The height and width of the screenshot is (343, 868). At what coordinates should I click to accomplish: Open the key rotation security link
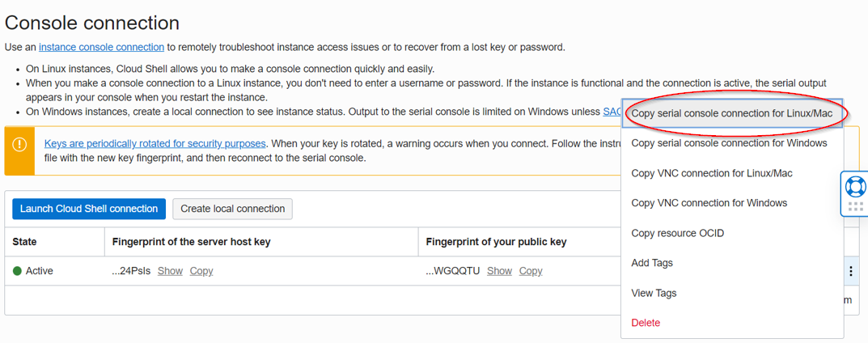155,143
